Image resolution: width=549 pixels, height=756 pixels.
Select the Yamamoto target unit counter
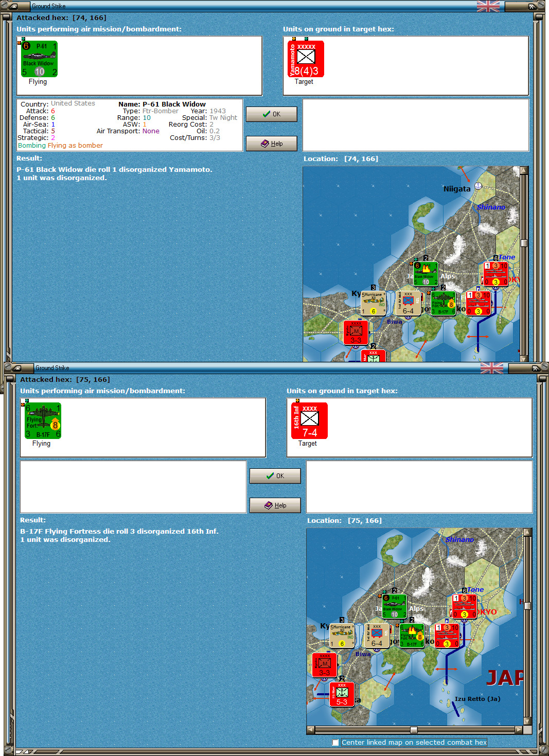pyautogui.click(x=306, y=59)
